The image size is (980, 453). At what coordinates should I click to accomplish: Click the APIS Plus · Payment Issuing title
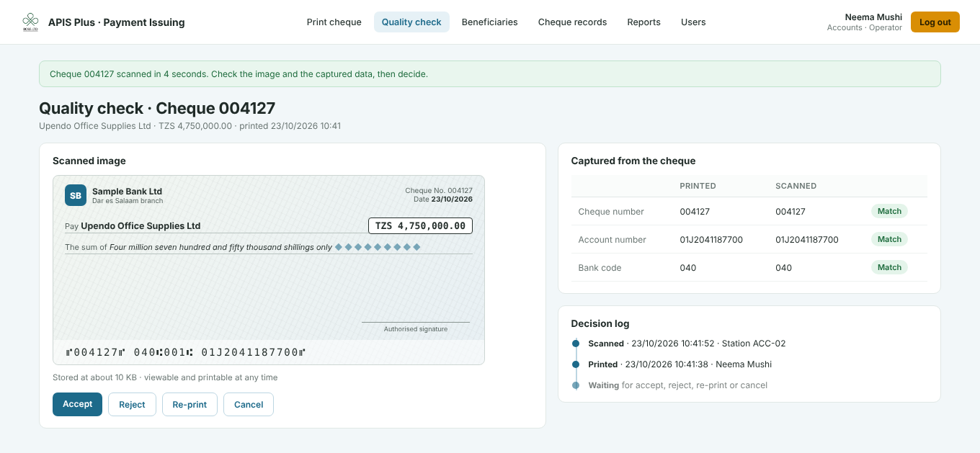(117, 22)
